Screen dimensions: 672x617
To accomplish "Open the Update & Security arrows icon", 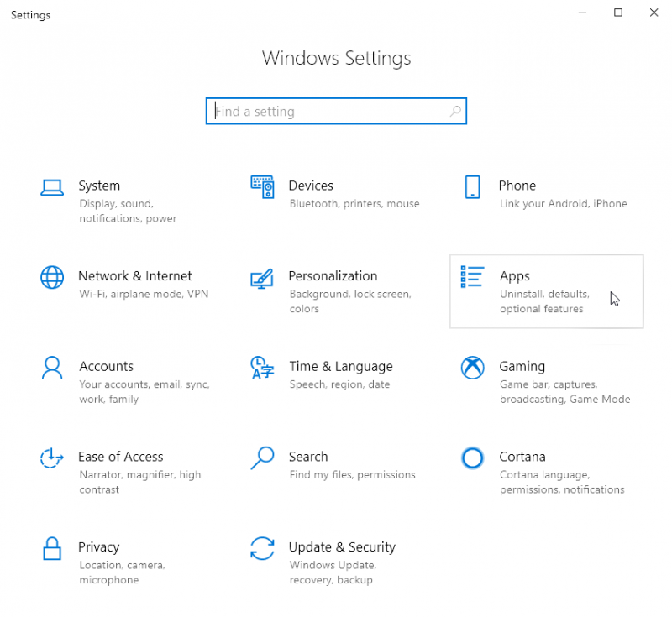I will (x=262, y=548).
